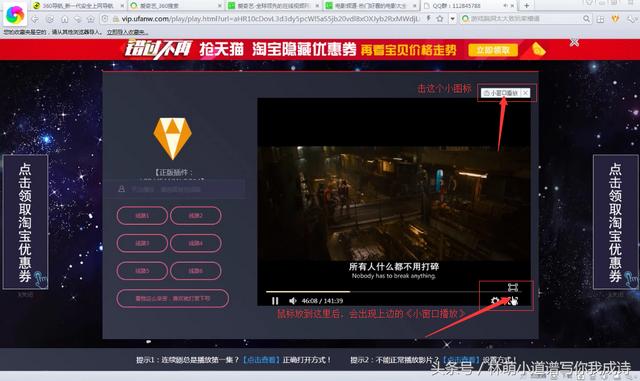
Task: Open video player settings gear
Action: point(495,301)
